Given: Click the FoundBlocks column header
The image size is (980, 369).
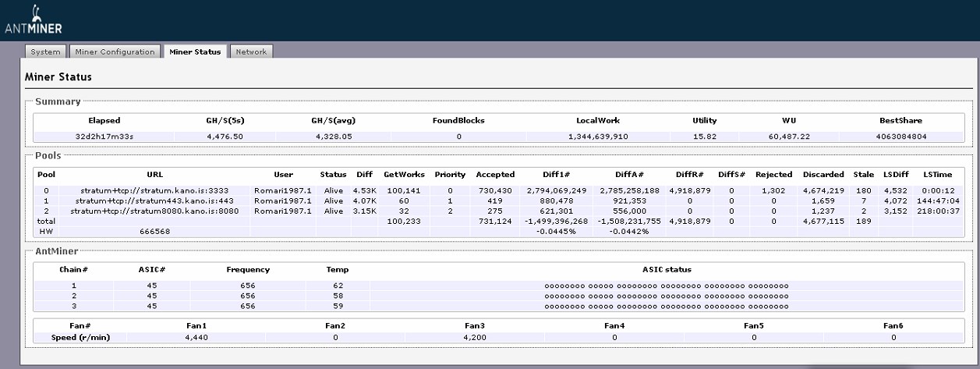Looking at the screenshot, I should pos(458,121).
